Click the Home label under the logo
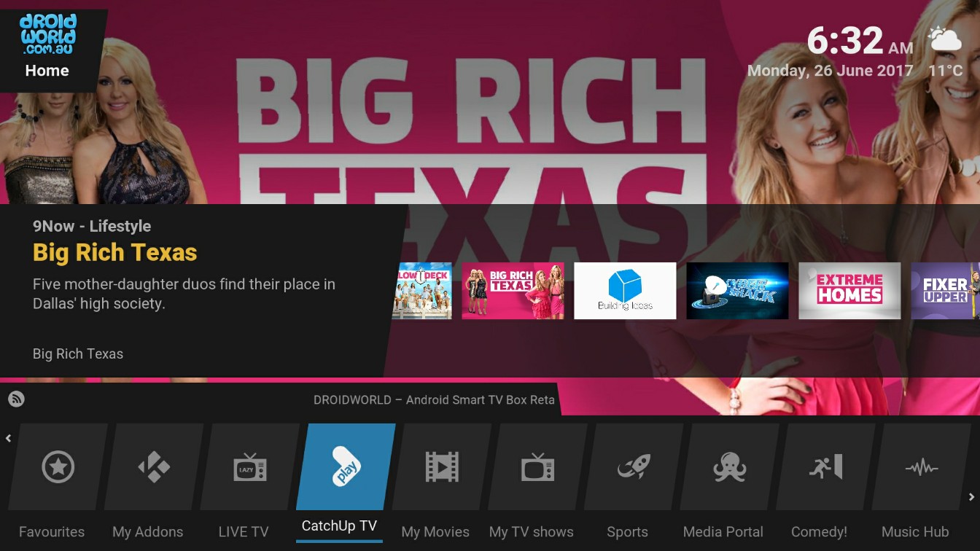 pyautogui.click(x=47, y=71)
